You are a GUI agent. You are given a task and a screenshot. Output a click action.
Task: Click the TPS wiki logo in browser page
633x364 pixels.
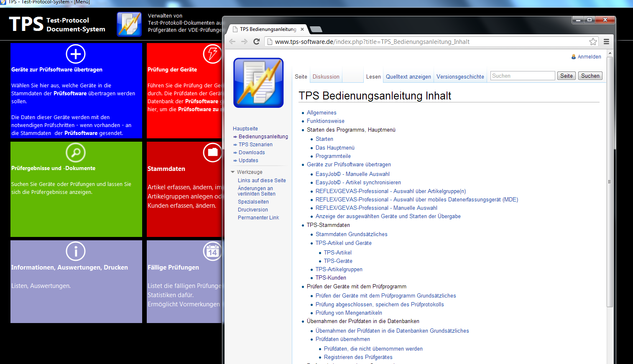[258, 83]
